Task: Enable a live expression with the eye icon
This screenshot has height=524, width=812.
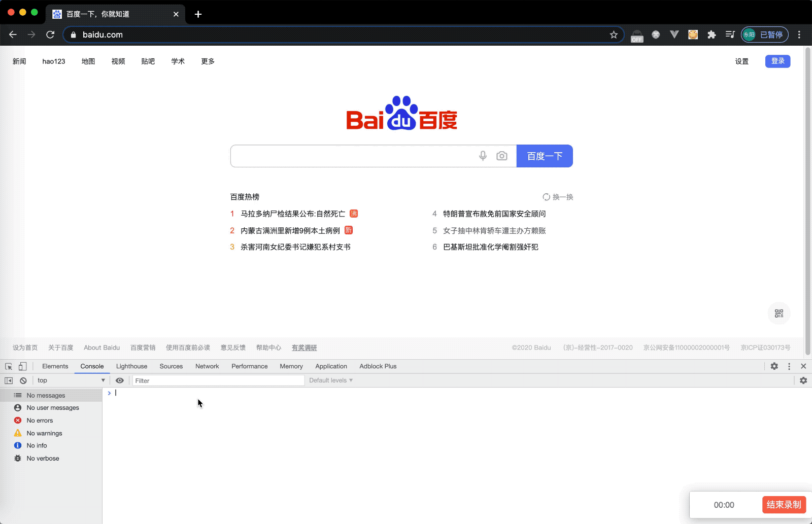Action: tap(120, 380)
